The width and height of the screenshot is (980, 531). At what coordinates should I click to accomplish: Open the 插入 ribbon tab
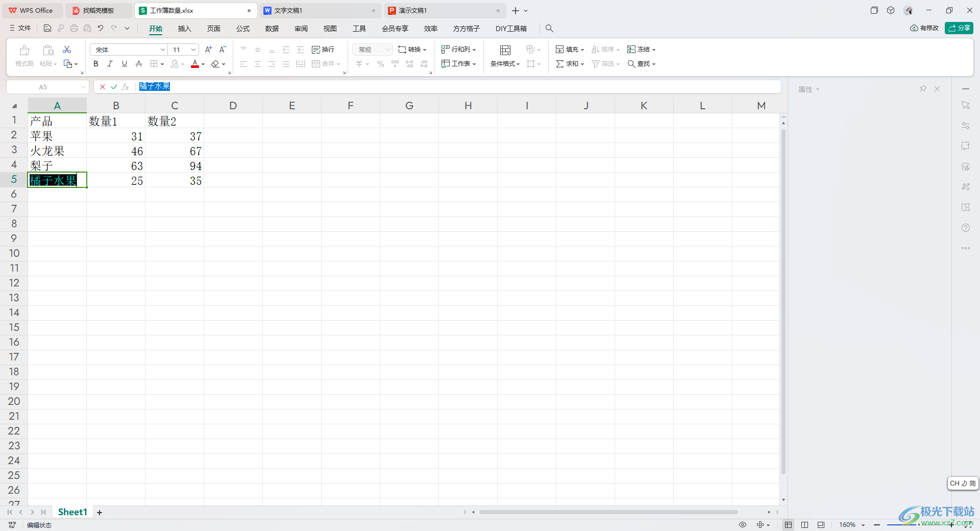point(184,29)
